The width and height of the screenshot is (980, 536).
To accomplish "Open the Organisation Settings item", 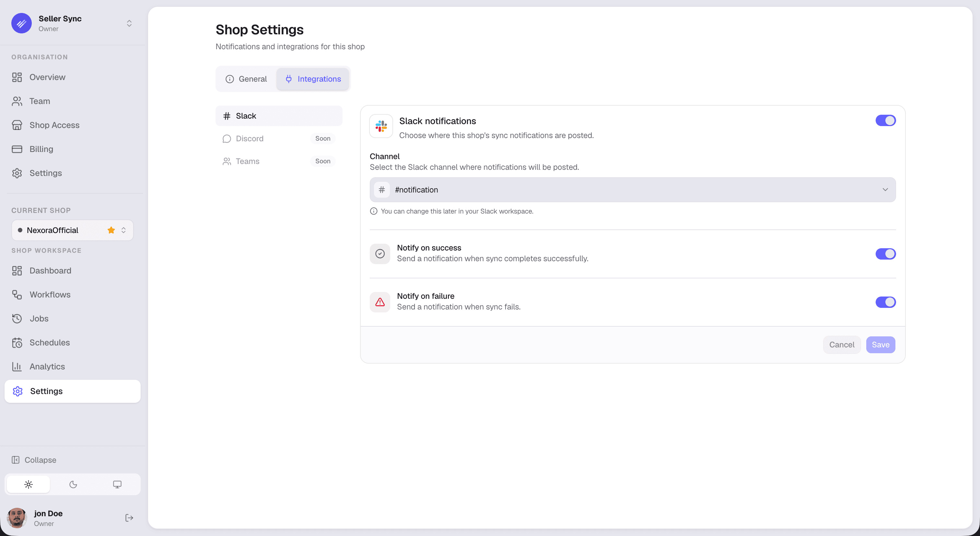I will 72,173.
